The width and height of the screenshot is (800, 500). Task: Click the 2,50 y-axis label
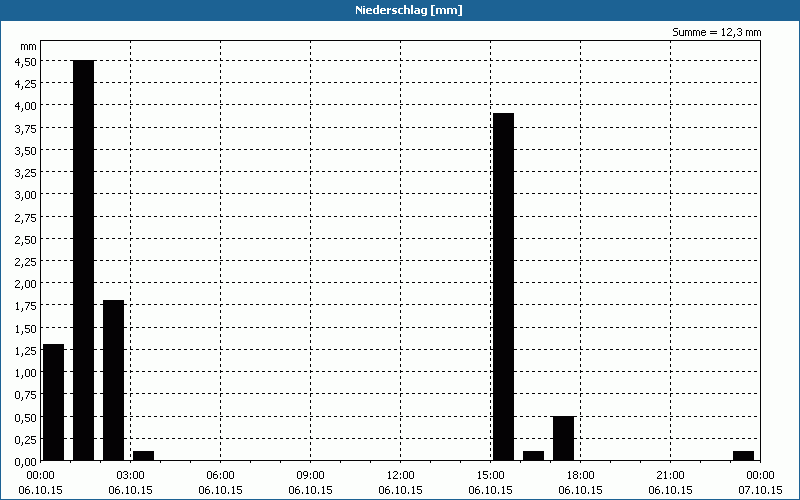26,239
